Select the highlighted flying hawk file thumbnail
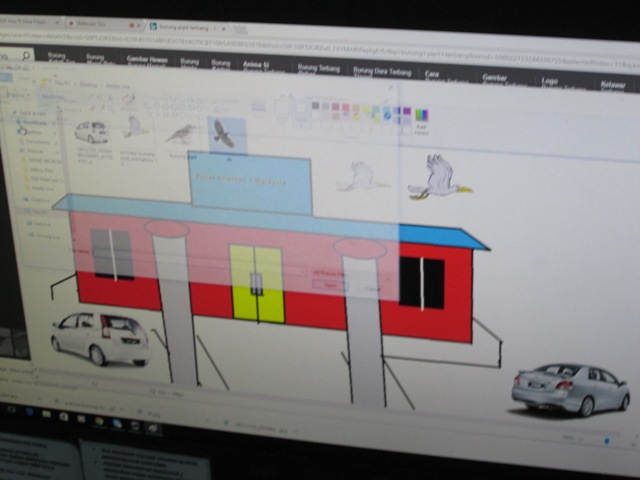Viewport: 640px width, 480px height. [x=227, y=135]
